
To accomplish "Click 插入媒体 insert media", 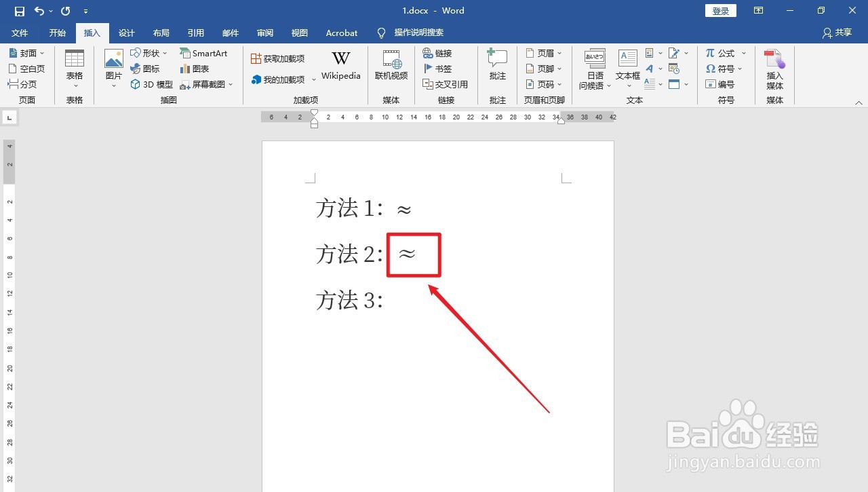I will click(x=774, y=69).
